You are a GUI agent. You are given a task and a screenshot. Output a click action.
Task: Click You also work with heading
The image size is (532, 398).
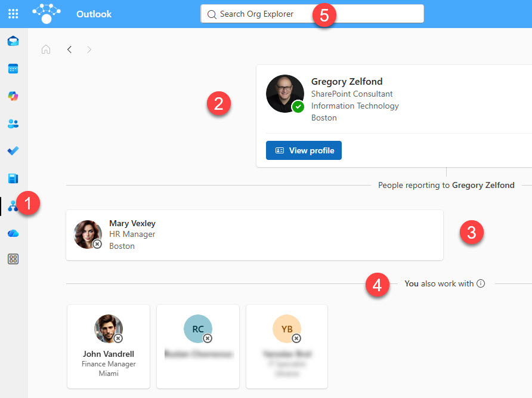(x=439, y=283)
